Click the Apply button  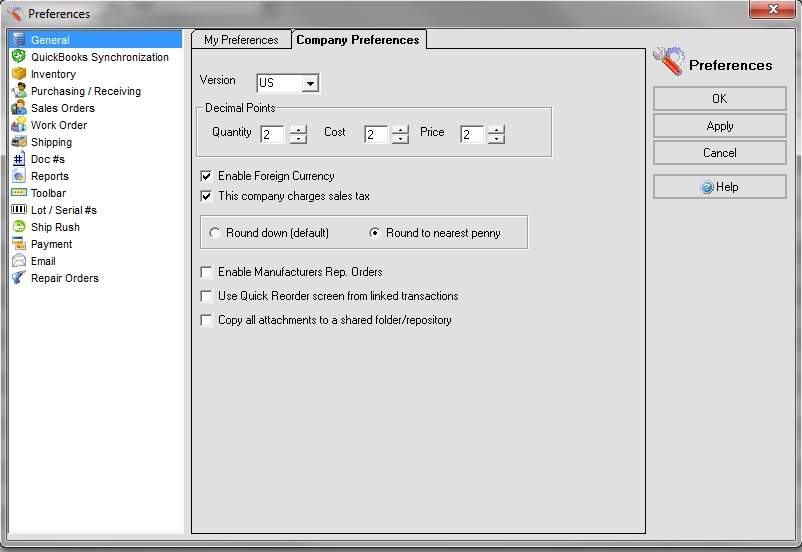[x=720, y=126]
